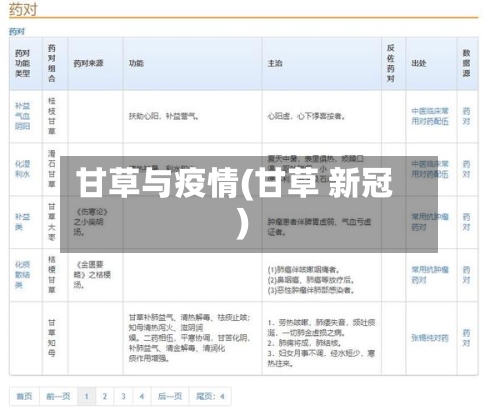Jump to page 3

pyautogui.click(x=123, y=396)
